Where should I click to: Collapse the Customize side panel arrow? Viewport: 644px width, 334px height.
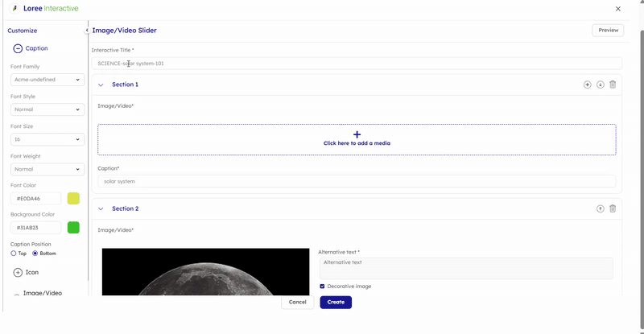[87, 31]
